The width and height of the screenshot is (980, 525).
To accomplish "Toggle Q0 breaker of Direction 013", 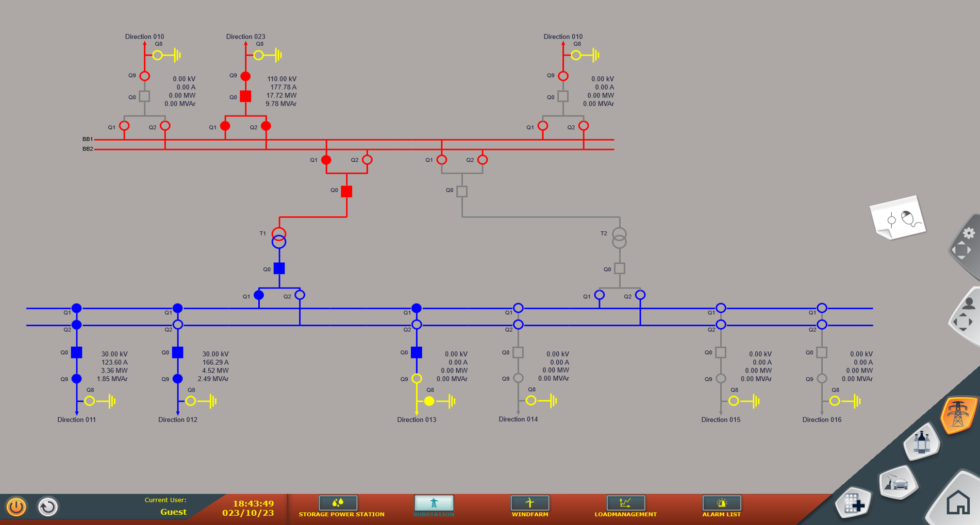I will [x=417, y=352].
